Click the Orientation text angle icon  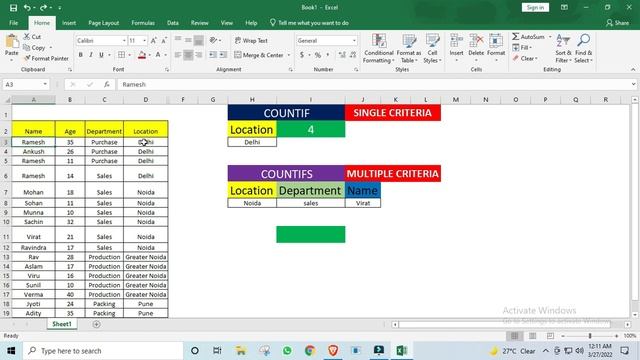coord(213,40)
